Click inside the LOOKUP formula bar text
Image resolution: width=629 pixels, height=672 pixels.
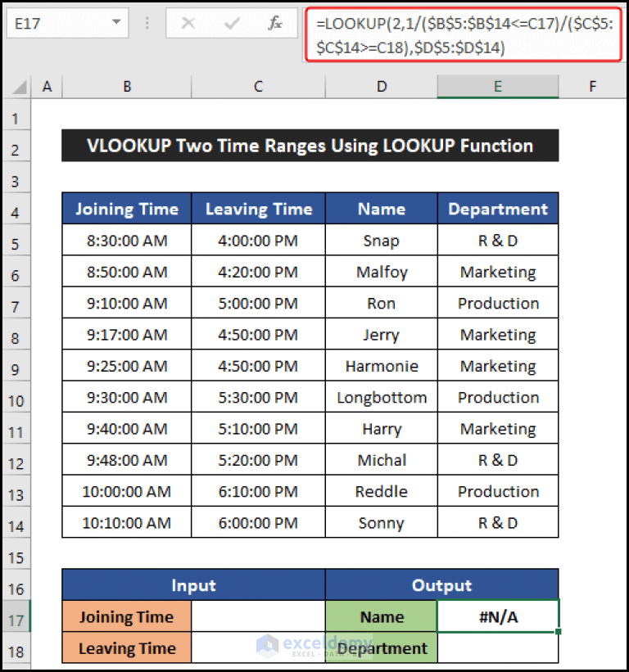coord(464,35)
